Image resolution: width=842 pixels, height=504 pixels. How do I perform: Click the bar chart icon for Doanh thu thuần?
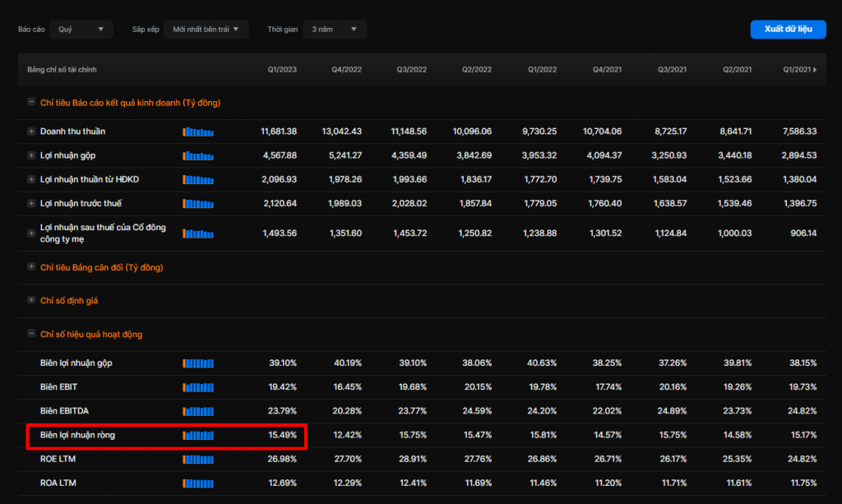(198, 132)
